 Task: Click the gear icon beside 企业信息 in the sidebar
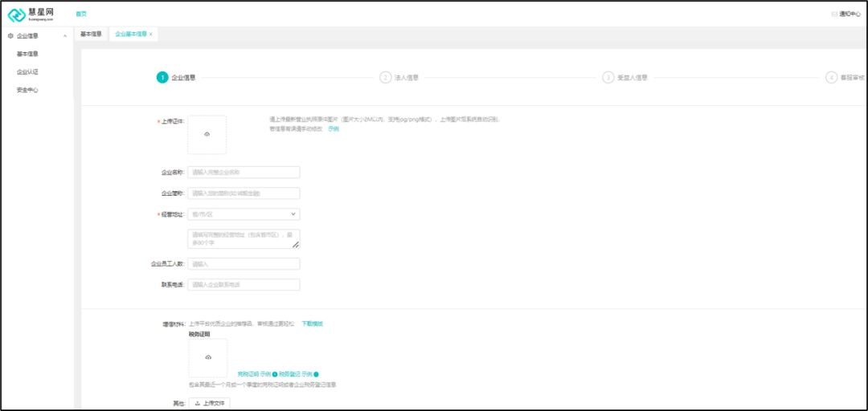pos(10,36)
